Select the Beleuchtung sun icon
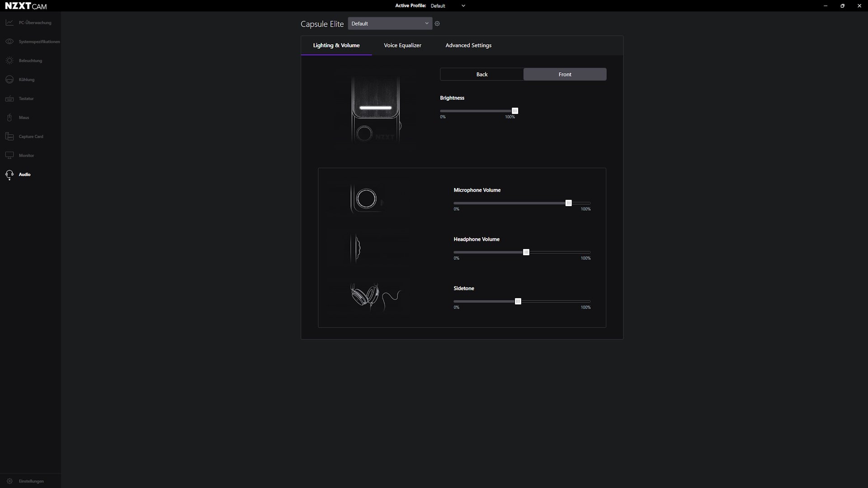Screen dimensions: 868x488 point(9,61)
